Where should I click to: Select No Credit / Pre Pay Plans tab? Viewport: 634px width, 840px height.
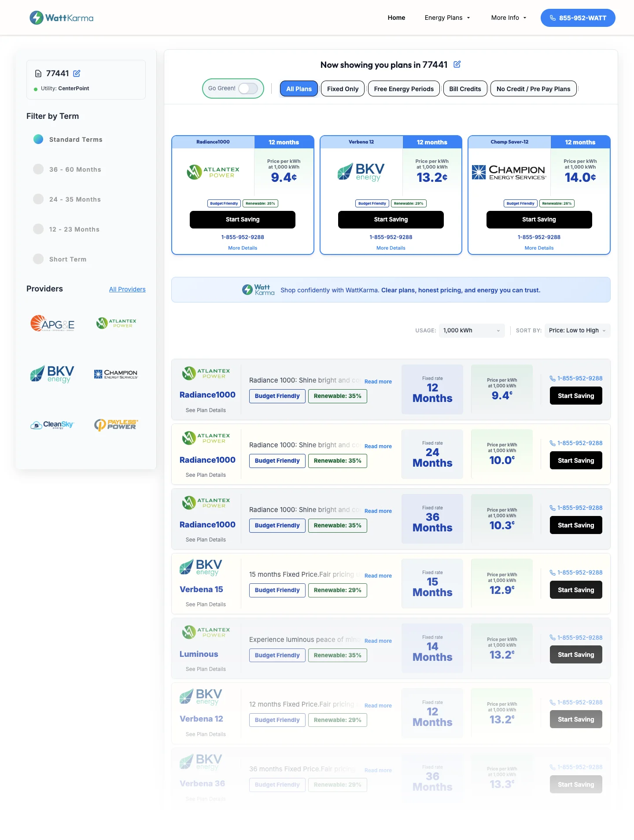point(533,89)
